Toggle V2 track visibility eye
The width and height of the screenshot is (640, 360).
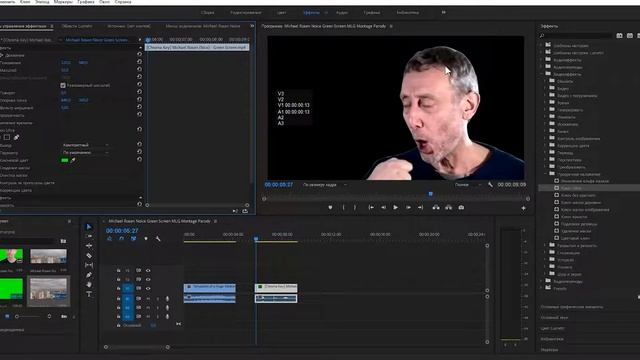pos(148,279)
